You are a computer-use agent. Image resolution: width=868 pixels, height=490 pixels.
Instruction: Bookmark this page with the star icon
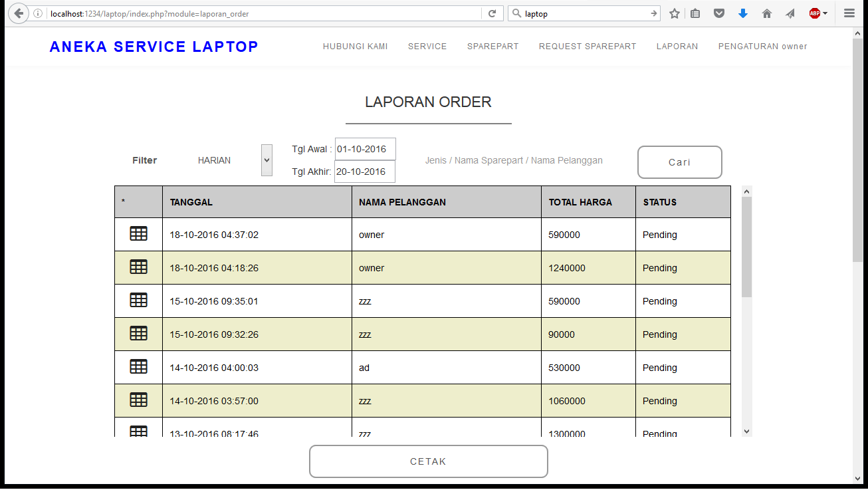pyautogui.click(x=675, y=13)
